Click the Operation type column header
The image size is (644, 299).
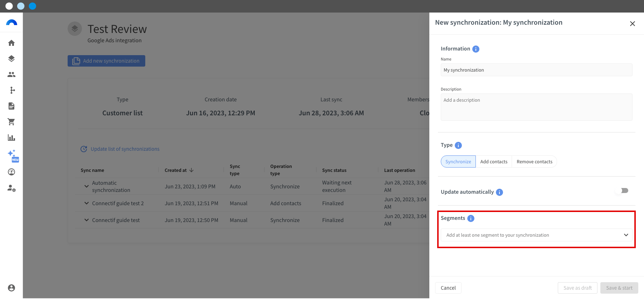(281, 170)
